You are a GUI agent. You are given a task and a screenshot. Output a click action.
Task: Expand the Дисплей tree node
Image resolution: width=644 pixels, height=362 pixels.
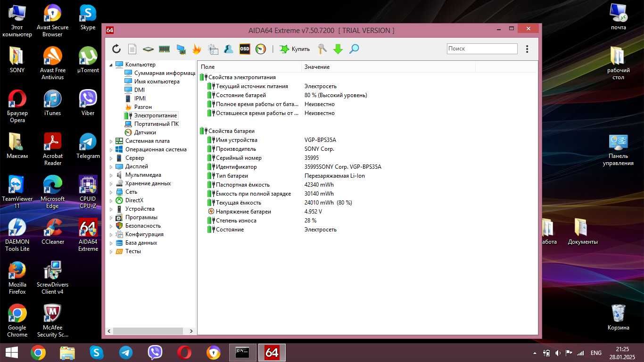coord(111,166)
